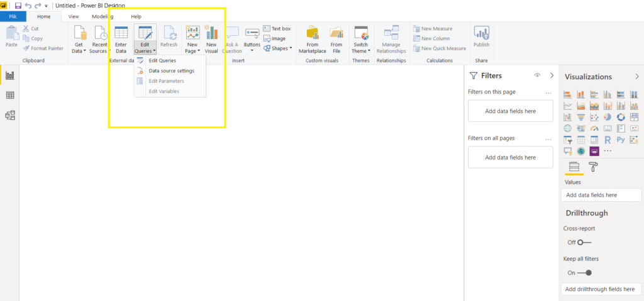Screen dimensions: 644x301
Task: Select the purple PowerApps visual
Action: [594, 151]
